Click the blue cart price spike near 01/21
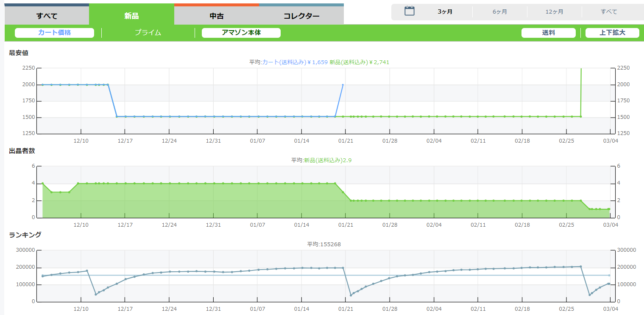This screenshot has height=315, width=644. 343,85
